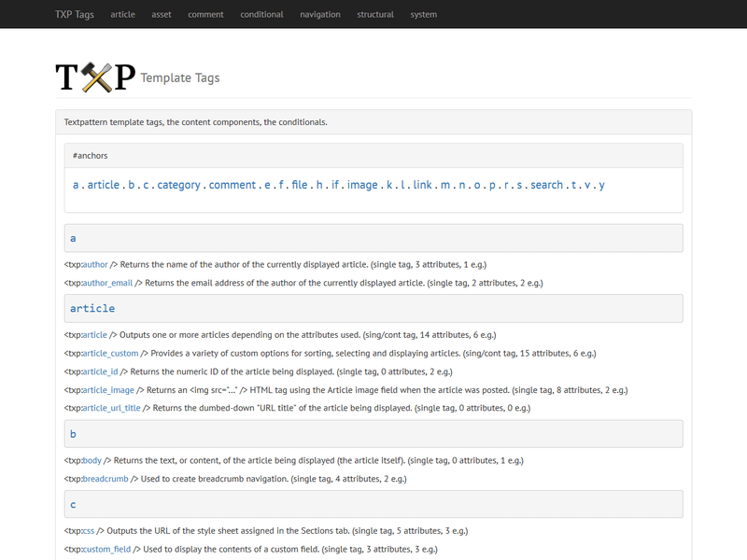Jump to anchor 'p'
Image resolution: width=747 pixels, height=560 pixels.
pyautogui.click(x=493, y=185)
